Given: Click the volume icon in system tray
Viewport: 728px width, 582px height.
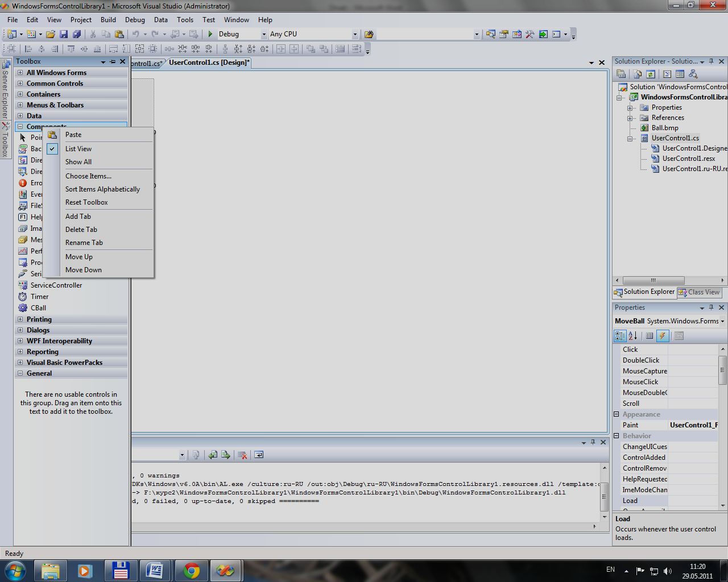Looking at the screenshot, I should click(668, 571).
